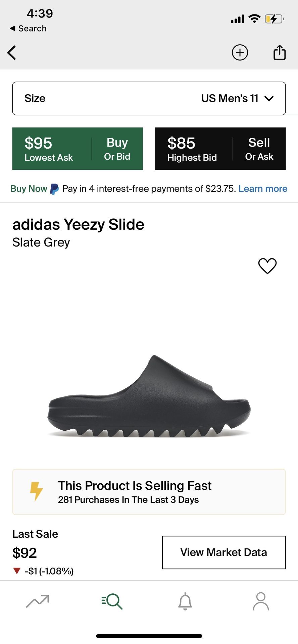This screenshot has height=644, width=298.
Task: Go to the profile account tab
Action: (x=261, y=601)
